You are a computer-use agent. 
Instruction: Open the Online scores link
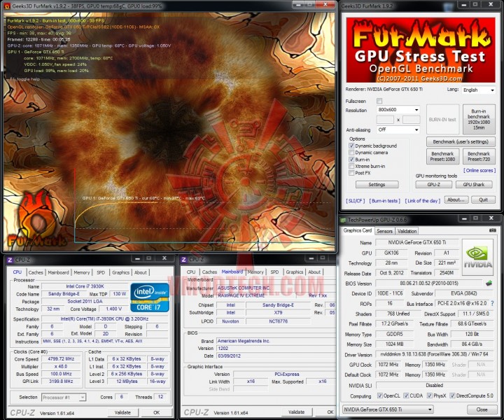479,170
